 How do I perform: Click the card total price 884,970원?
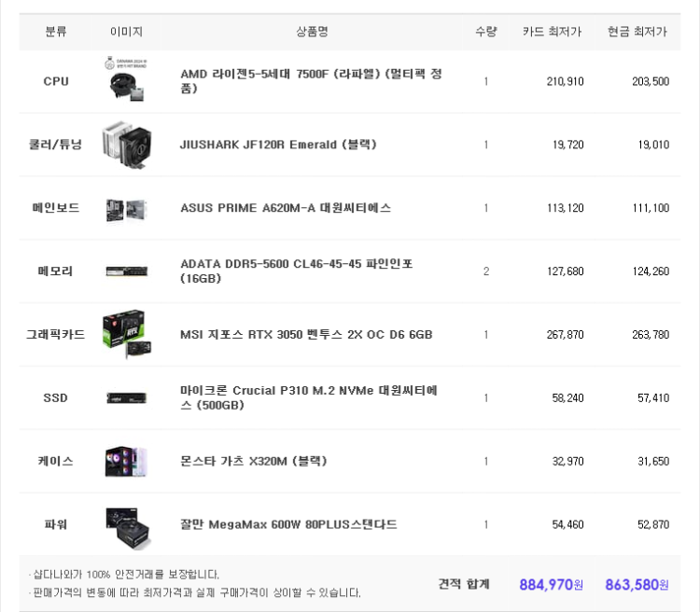click(x=551, y=585)
